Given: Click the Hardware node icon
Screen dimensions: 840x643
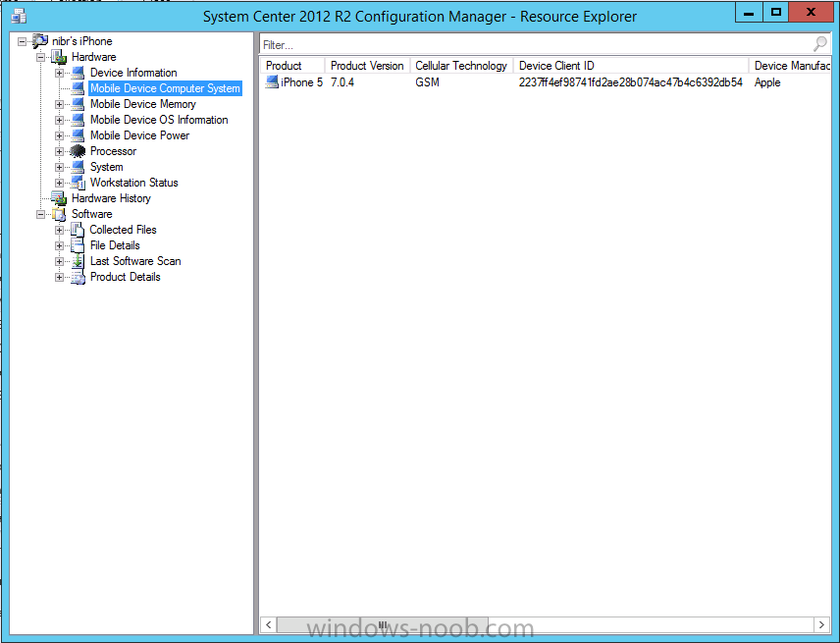Looking at the screenshot, I should [x=59, y=57].
